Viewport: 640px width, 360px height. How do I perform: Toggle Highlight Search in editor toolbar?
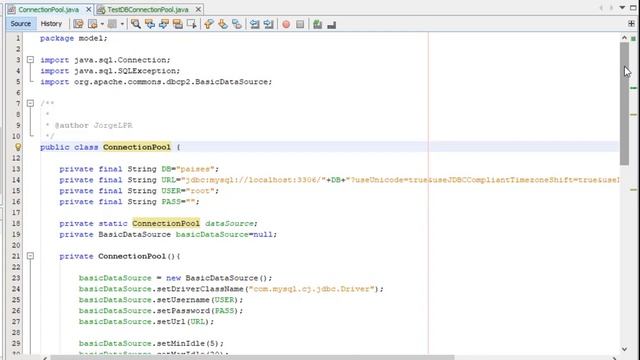pyautogui.click(x=178, y=24)
